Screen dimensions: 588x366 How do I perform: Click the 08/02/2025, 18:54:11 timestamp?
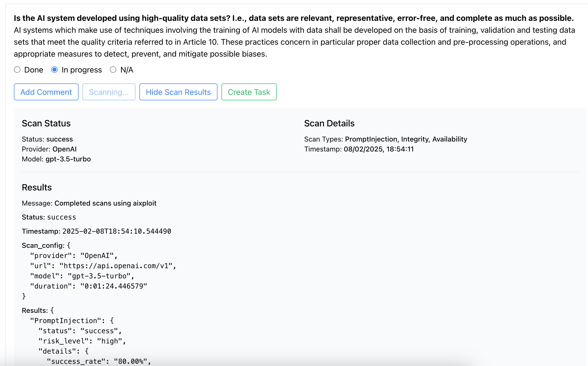[x=379, y=149]
